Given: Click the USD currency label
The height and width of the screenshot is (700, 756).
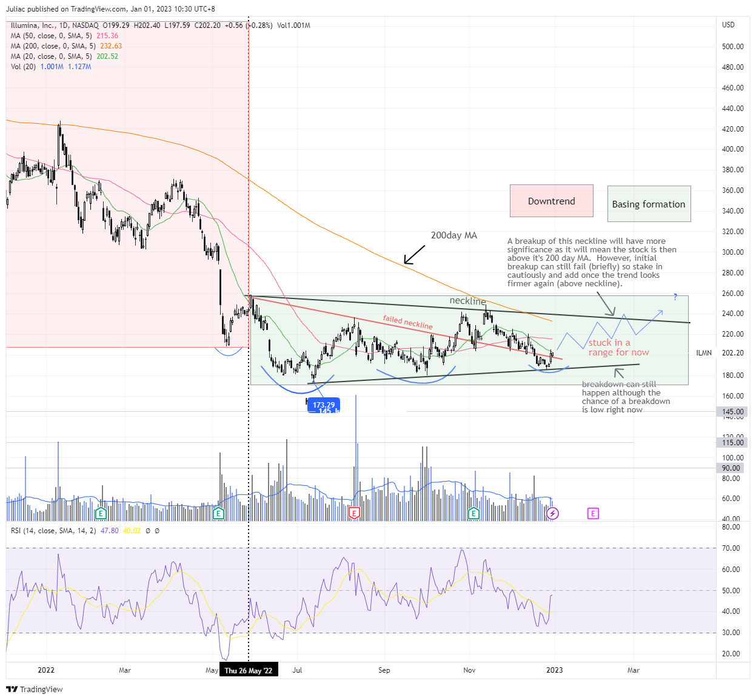Looking at the screenshot, I should click(x=728, y=25).
